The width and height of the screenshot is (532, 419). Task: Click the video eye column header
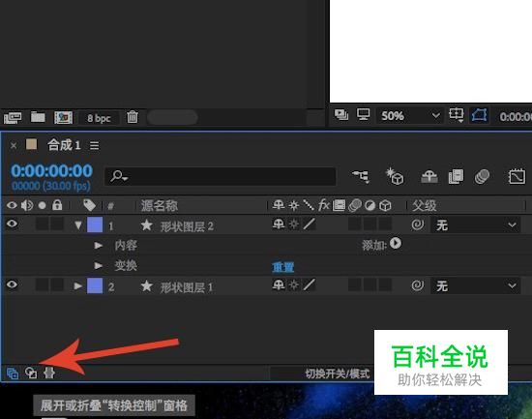(12, 205)
